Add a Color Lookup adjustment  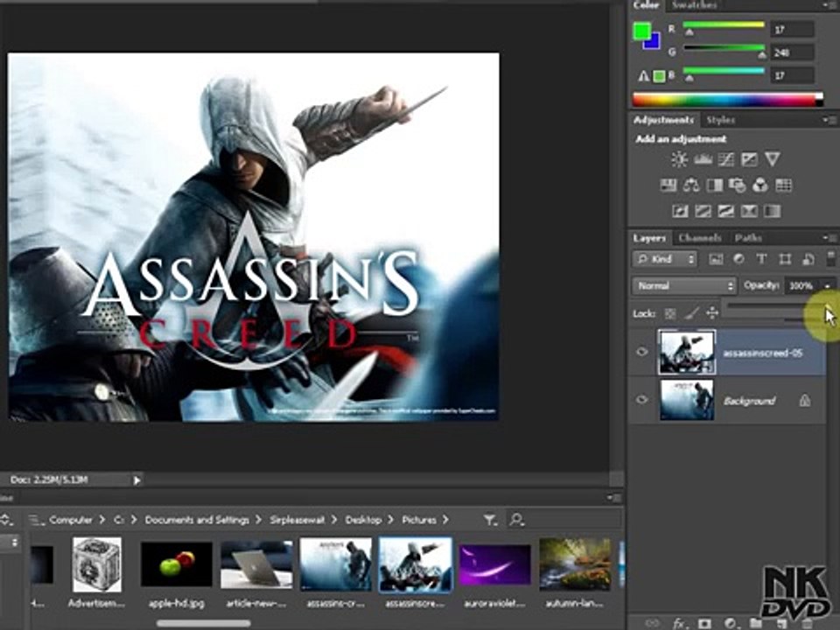coord(783,185)
